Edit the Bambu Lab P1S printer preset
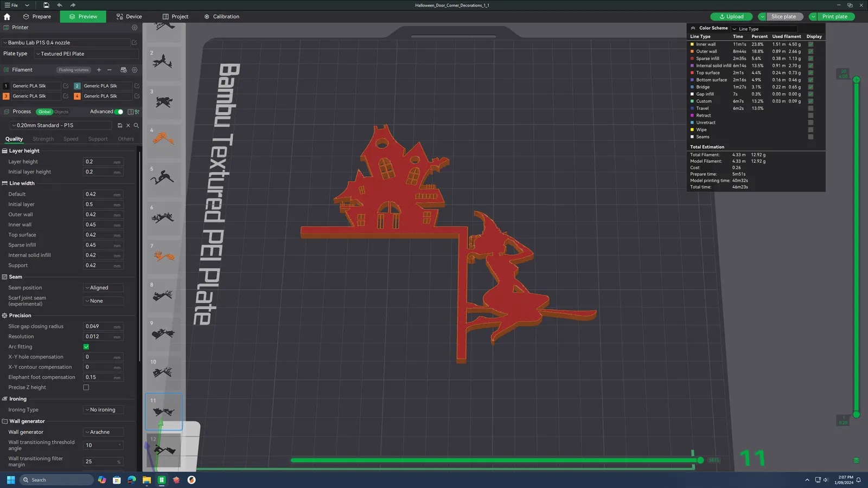This screenshot has width=868, height=488. click(134, 42)
